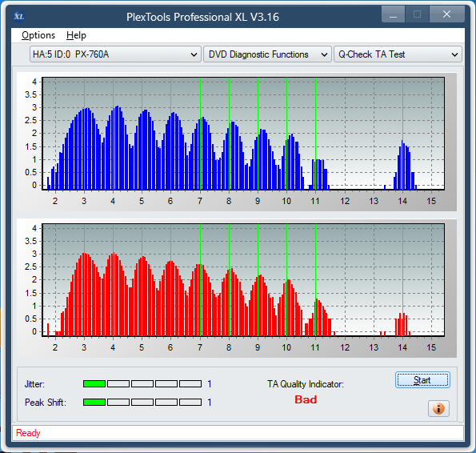Open the Options menu
476x453 pixels.
[38, 35]
